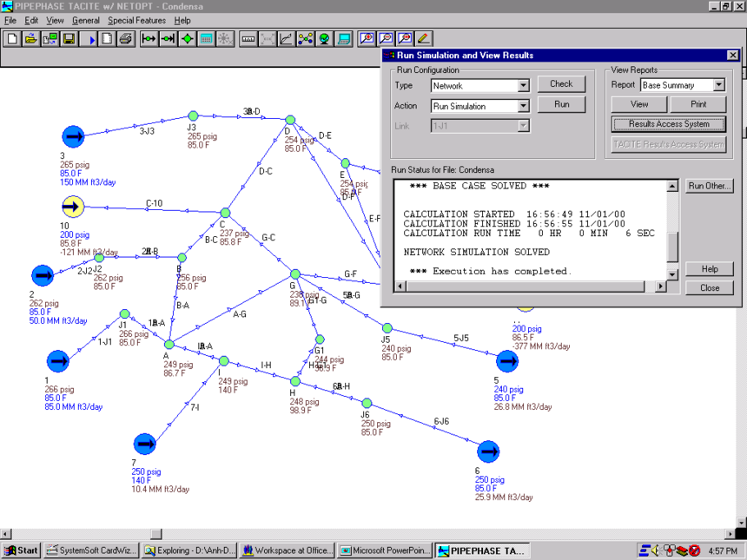Click the zoom out magnifier icon
Screen dimensions: 747x560
[x=387, y=39]
